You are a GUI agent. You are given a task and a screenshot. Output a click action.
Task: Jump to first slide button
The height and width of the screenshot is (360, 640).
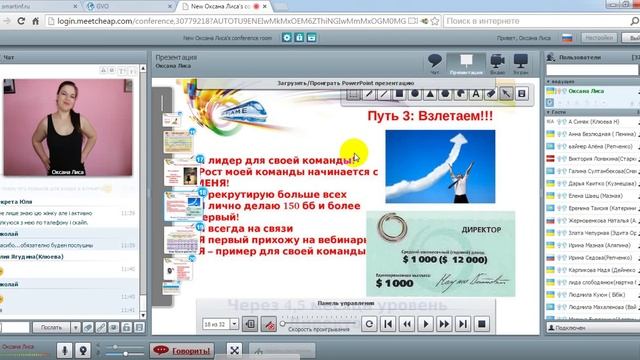point(388,324)
